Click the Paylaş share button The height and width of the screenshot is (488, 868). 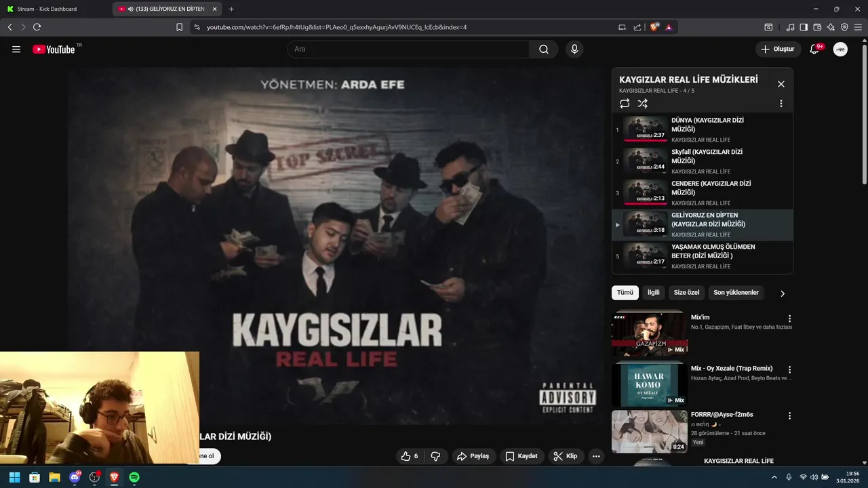(473, 456)
